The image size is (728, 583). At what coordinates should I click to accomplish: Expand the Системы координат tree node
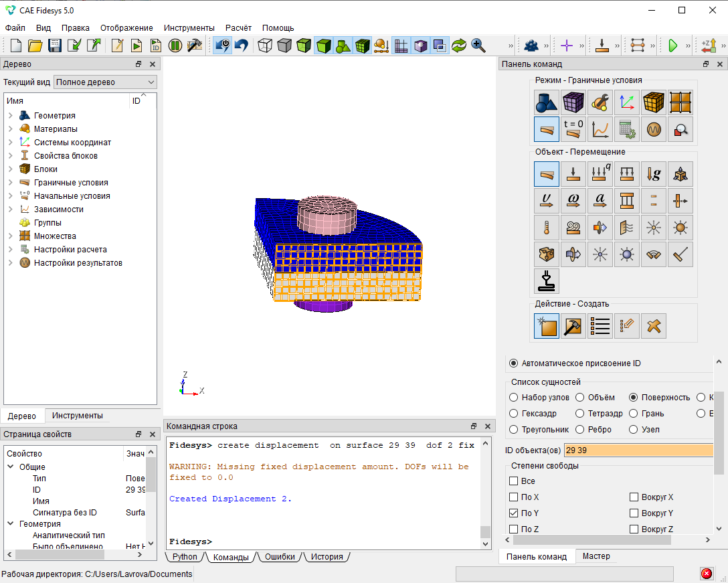pyautogui.click(x=11, y=142)
